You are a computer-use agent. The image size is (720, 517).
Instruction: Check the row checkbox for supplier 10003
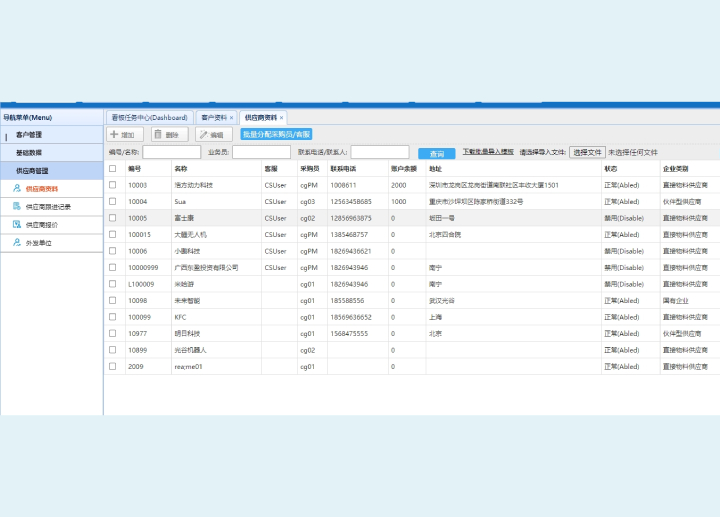click(x=112, y=185)
